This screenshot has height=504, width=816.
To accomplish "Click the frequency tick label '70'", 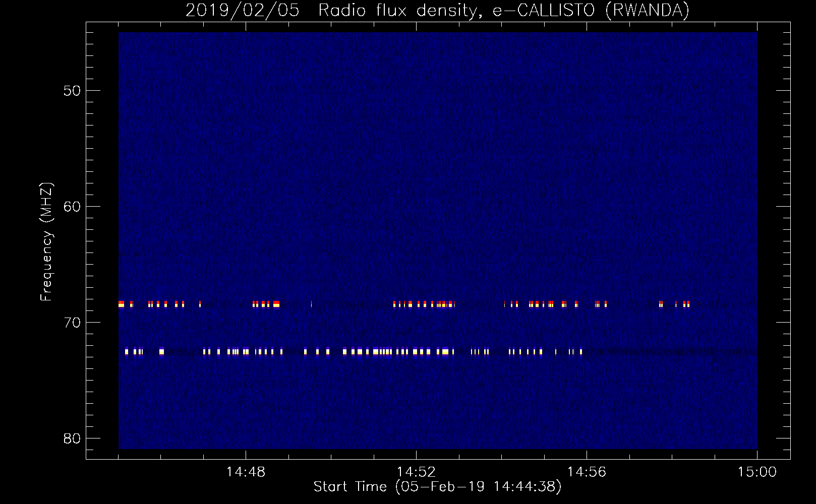I will coord(72,323).
